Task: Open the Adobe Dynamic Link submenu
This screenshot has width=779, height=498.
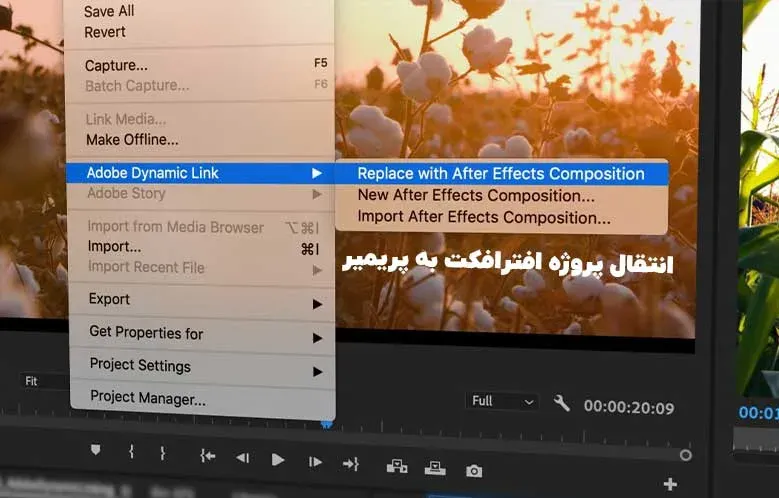Action: (201, 173)
